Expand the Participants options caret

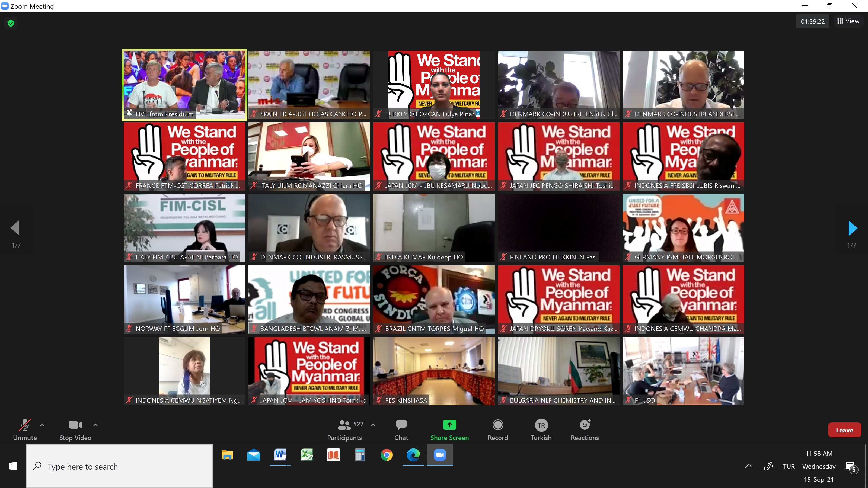tap(373, 425)
